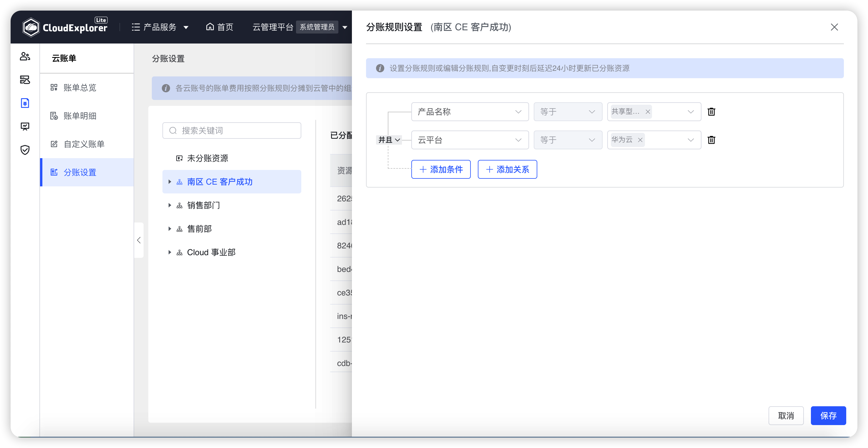The width and height of the screenshot is (868, 448).
Task: Expand the 销售部门 tree node
Action: [x=170, y=205]
